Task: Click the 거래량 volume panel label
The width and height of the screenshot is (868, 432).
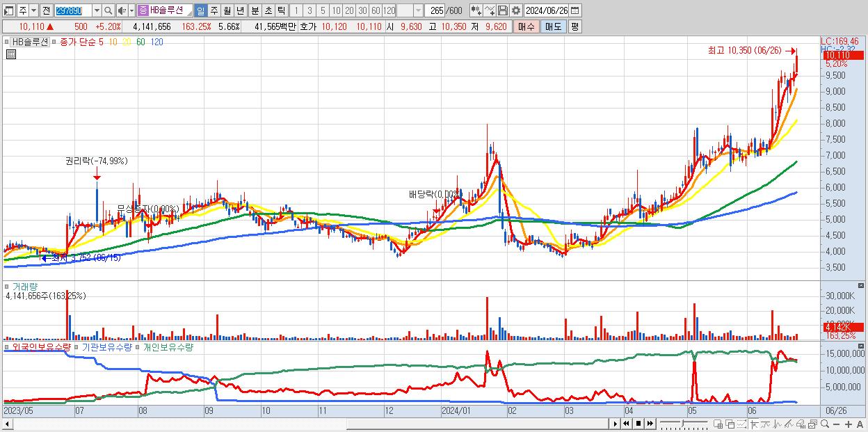Action: coord(25,287)
